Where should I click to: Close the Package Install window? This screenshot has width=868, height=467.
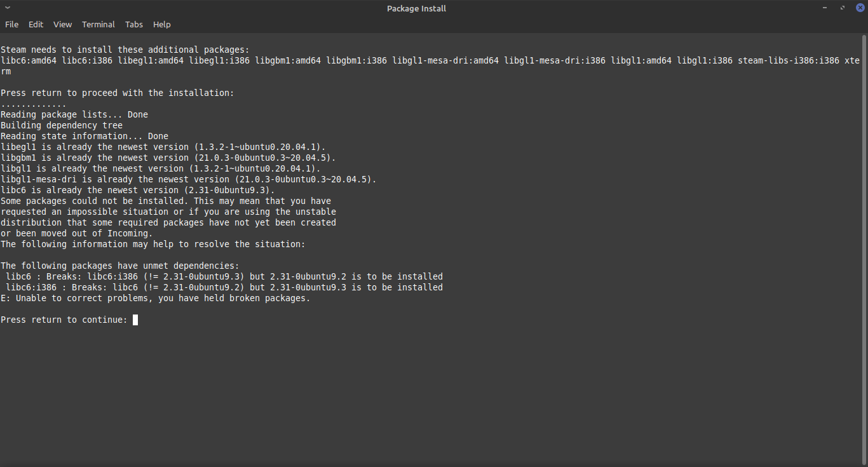pos(860,8)
